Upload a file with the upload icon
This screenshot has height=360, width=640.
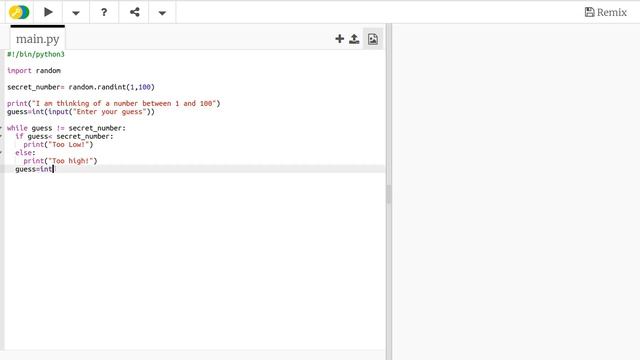tap(354, 39)
